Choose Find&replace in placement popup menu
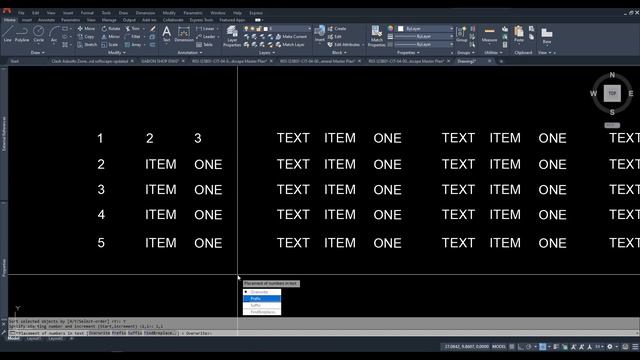This screenshot has height=360, width=640. click(x=262, y=312)
